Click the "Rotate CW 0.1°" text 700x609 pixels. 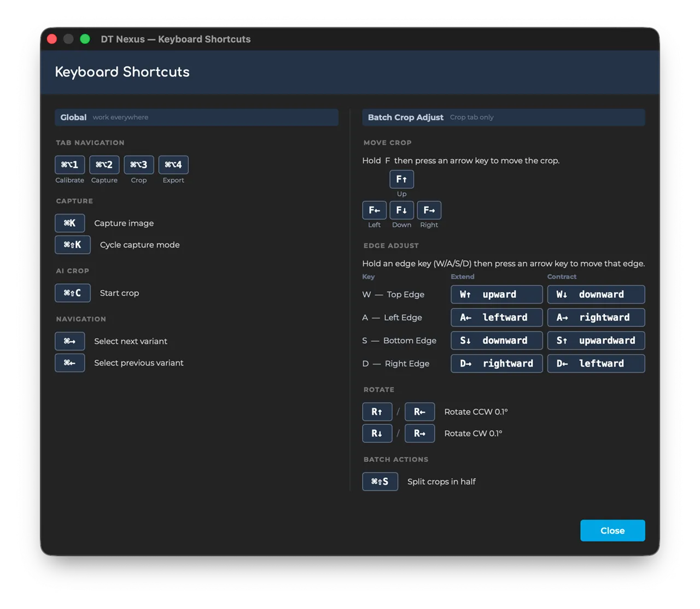point(473,434)
